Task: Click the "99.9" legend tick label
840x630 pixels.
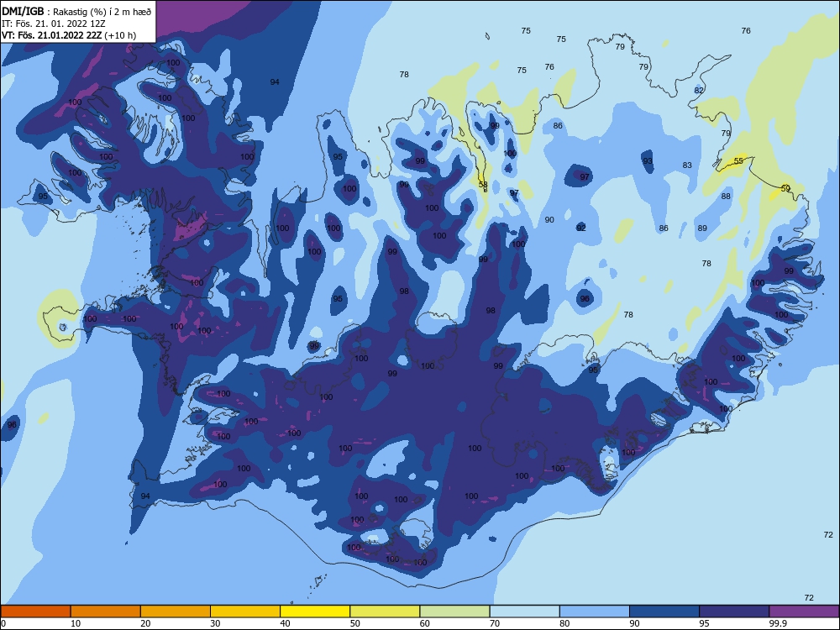Action: pos(777,623)
